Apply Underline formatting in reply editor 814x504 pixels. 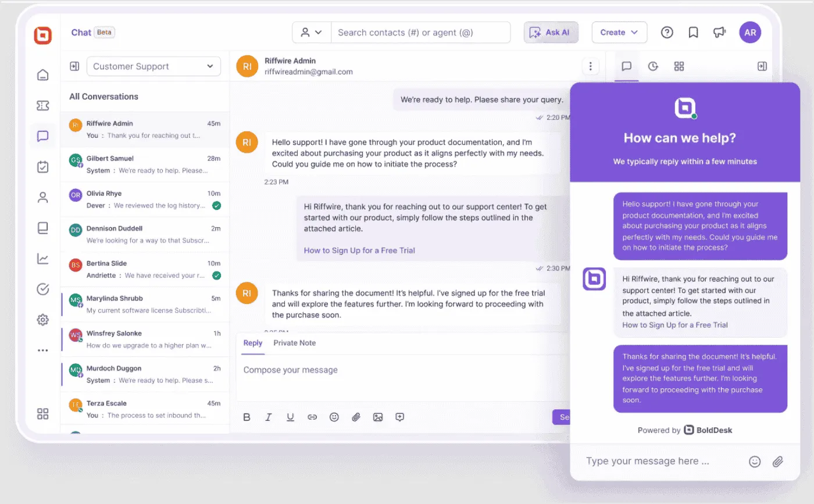(290, 417)
